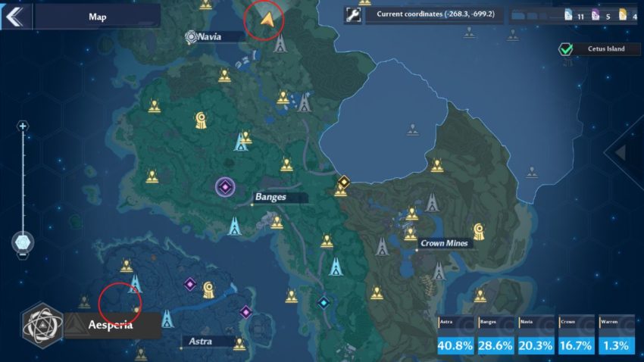Select the Banges 28.6% exploration tab
This screenshot has width=644, height=362.
[496, 335]
